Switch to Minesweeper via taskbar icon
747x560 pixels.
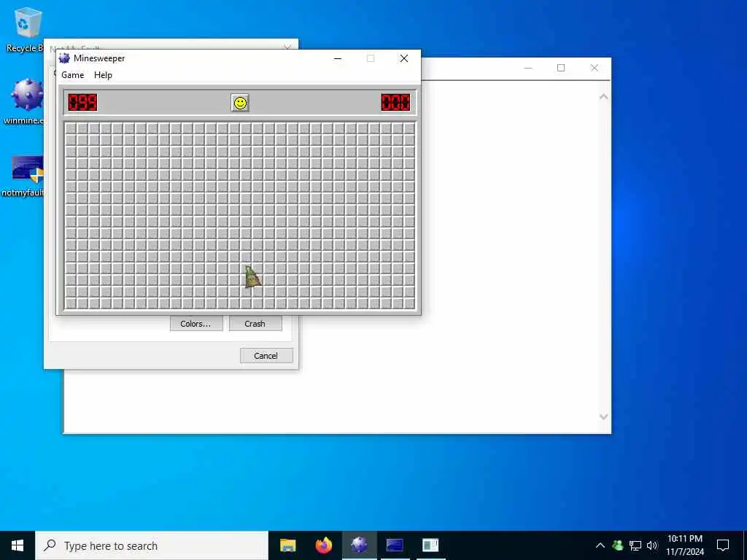[x=359, y=545]
